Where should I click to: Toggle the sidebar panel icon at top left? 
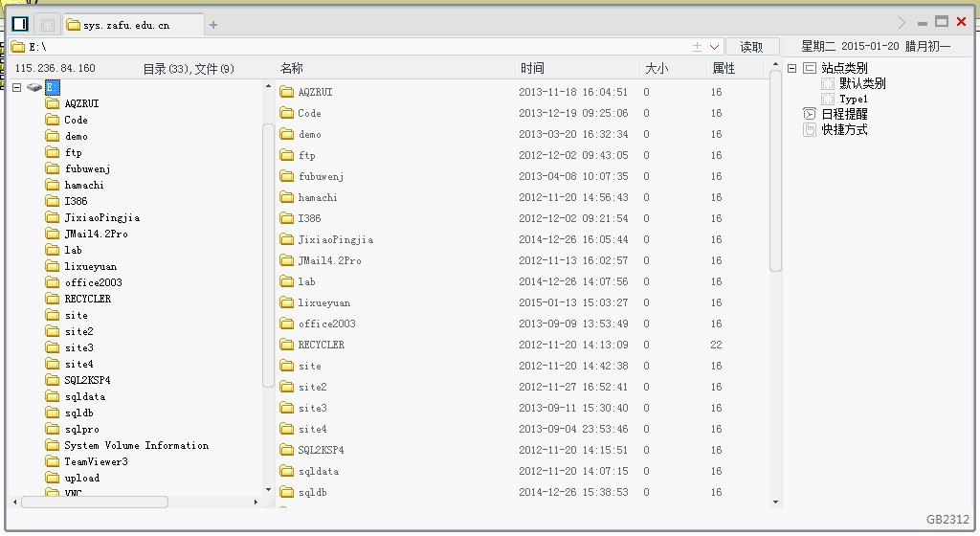click(20, 24)
